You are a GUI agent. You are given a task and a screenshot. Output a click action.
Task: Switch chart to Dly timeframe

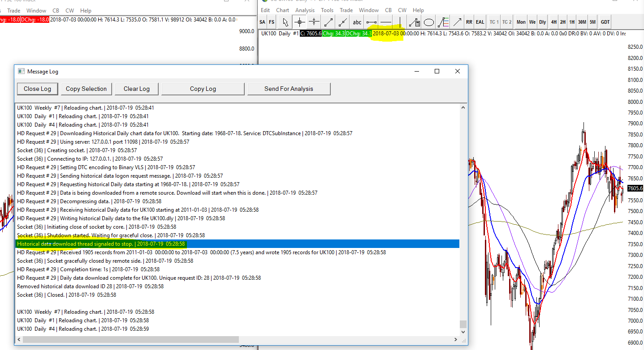click(542, 22)
